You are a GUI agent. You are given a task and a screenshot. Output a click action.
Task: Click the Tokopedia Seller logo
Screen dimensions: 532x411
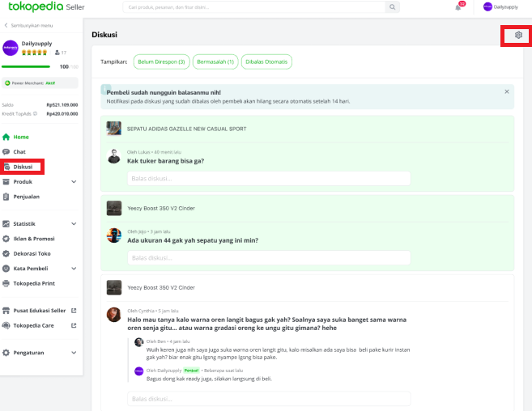(46, 6)
